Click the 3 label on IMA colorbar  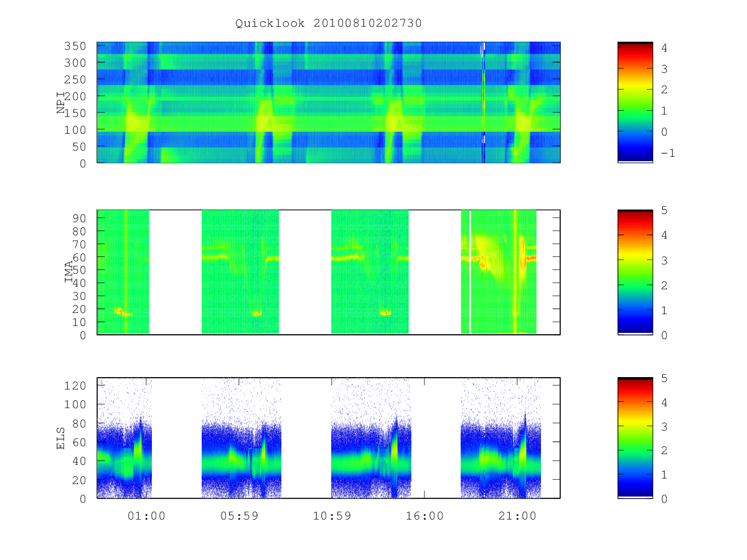(664, 260)
